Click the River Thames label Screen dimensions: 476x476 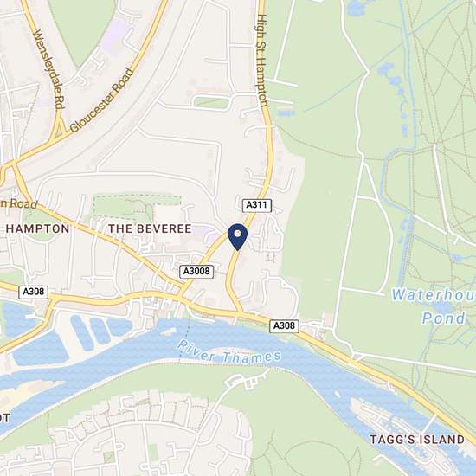[x=228, y=352]
